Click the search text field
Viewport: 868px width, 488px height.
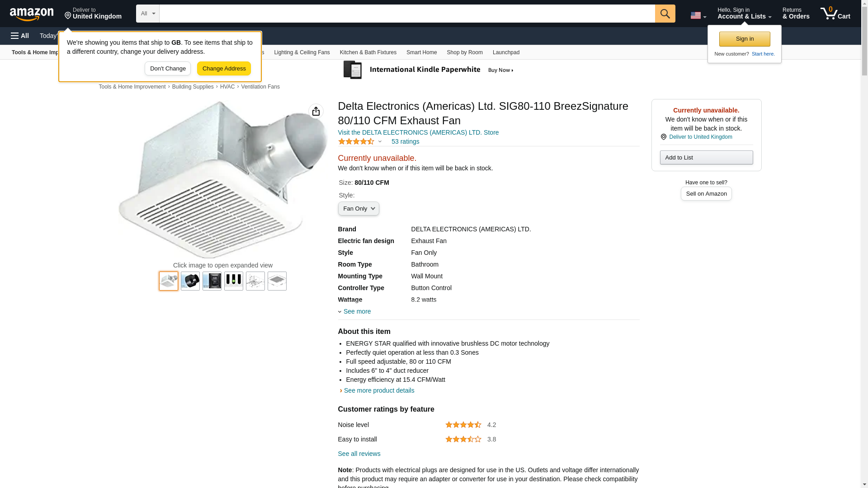pos(407,14)
